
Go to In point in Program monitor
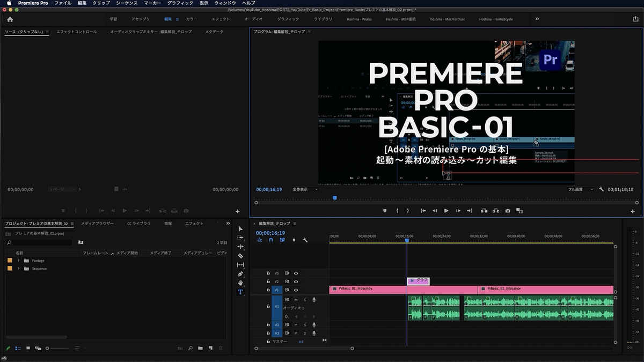(423, 211)
